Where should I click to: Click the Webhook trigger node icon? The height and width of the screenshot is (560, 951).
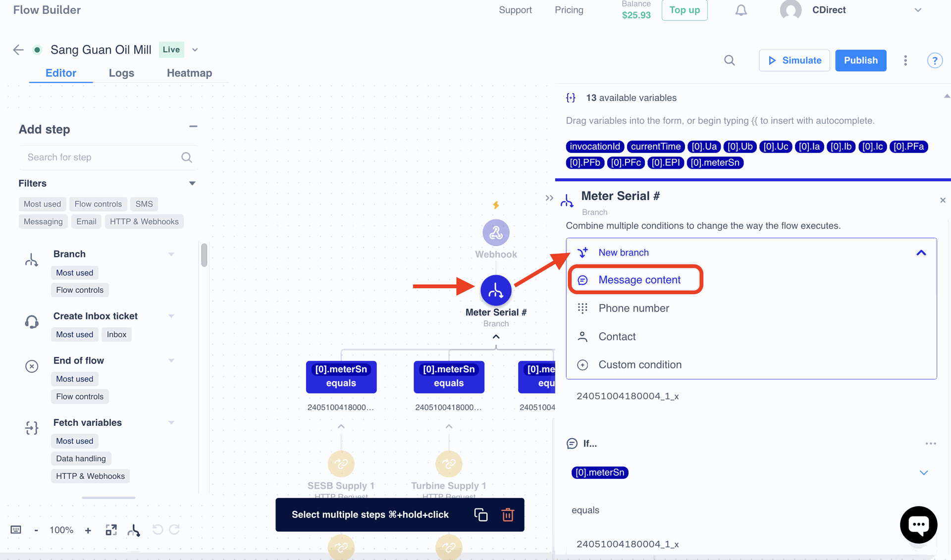pos(496,233)
